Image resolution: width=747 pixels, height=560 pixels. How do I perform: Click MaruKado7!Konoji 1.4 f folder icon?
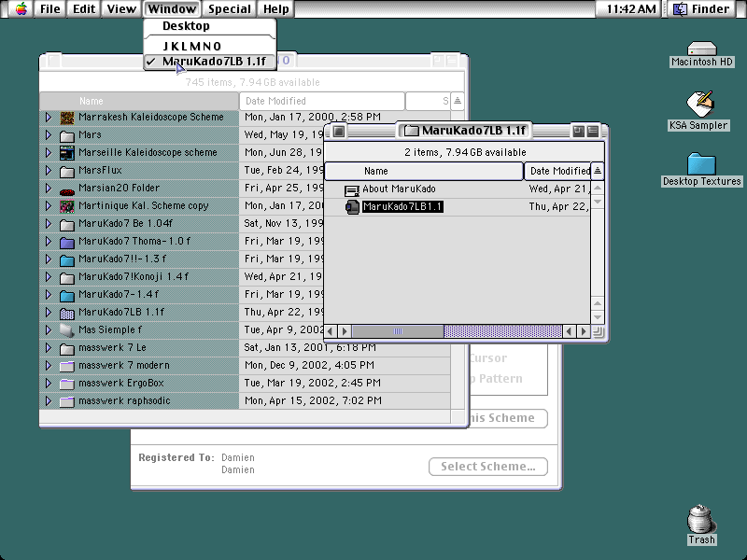tap(67, 277)
